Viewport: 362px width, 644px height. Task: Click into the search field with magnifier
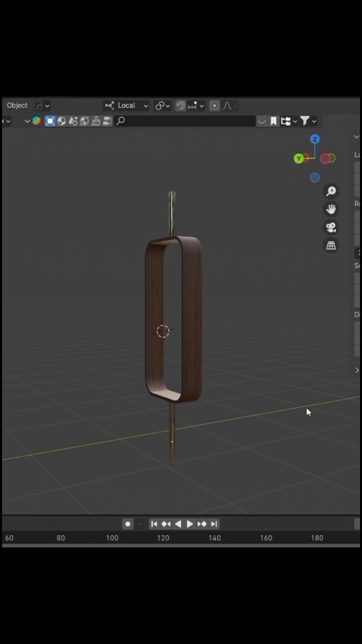185,121
